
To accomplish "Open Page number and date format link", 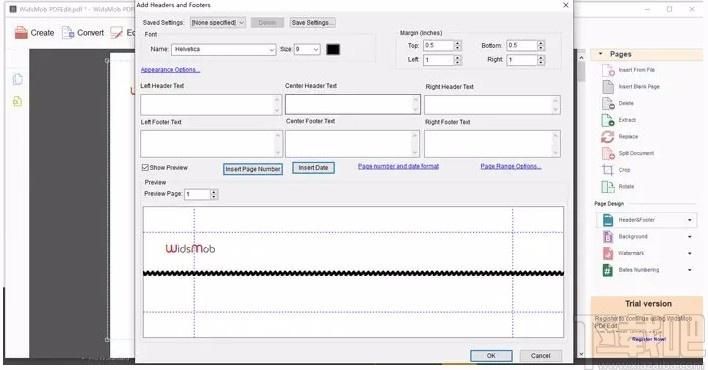I will point(398,166).
